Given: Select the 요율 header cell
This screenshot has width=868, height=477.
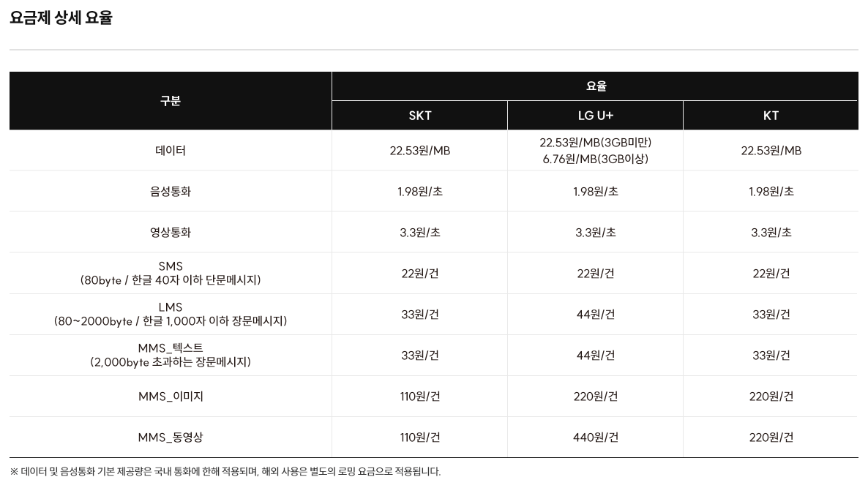Looking at the screenshot, I should coord(595,86).
